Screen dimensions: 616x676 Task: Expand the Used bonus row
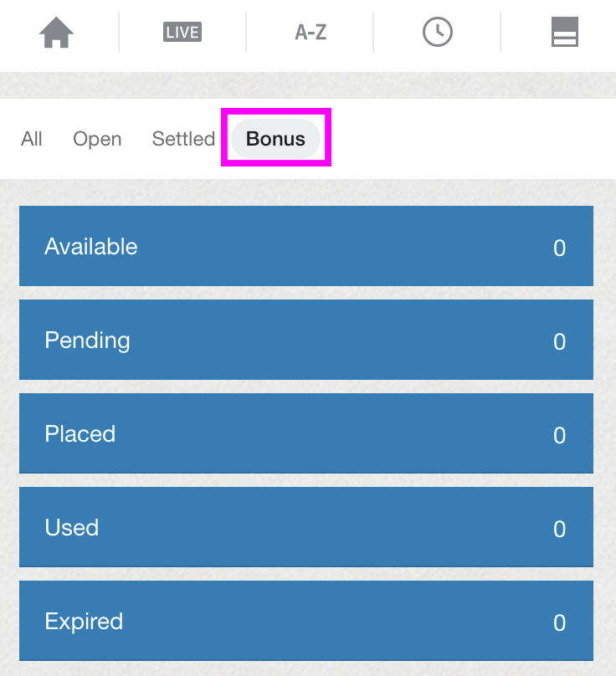306,527
